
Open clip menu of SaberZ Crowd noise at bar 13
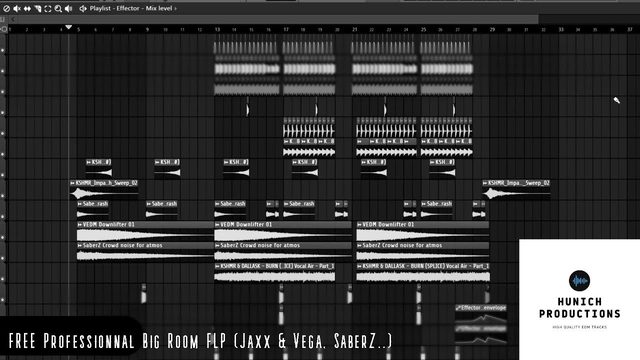pos(217,245)
